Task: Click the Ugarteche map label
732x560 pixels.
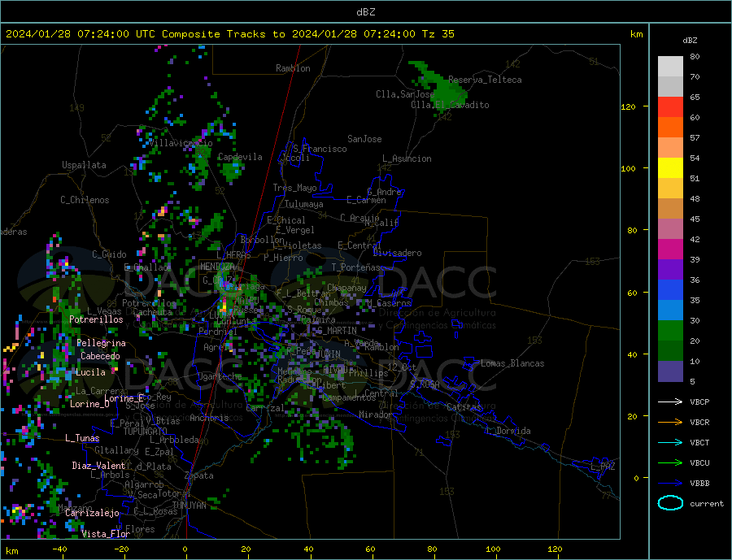Action: [220, 376]
